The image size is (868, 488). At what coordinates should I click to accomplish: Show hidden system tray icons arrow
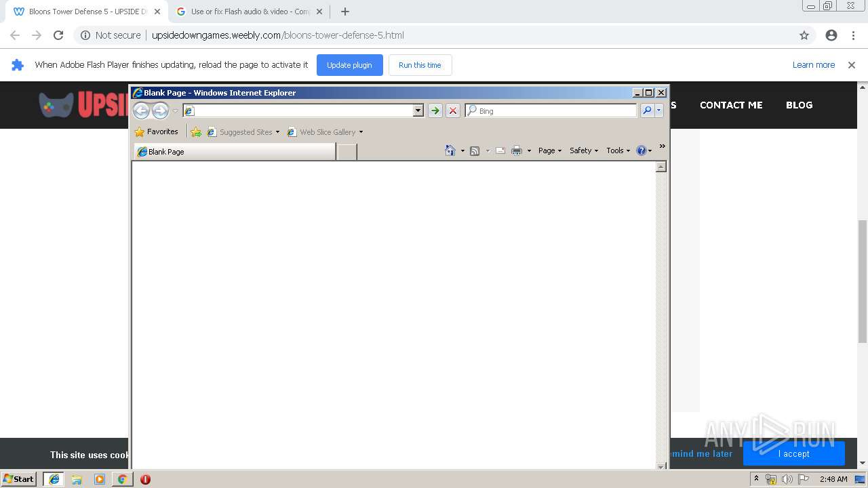(x=756, y=479)
